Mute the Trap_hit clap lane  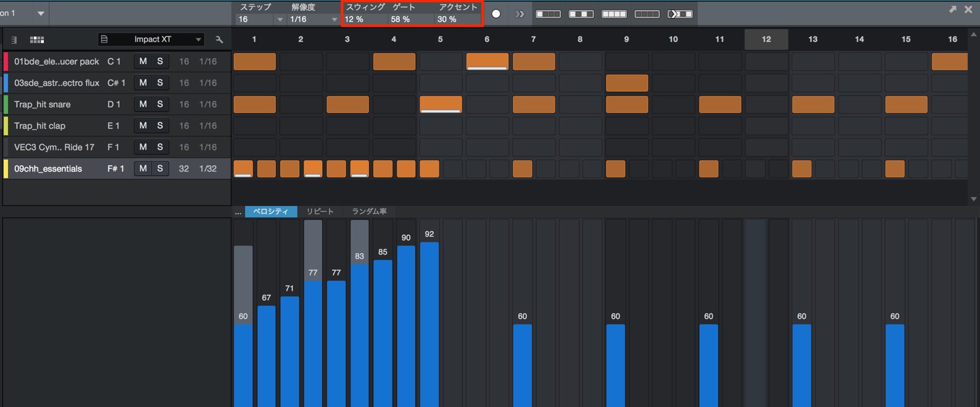pos(143,126)
